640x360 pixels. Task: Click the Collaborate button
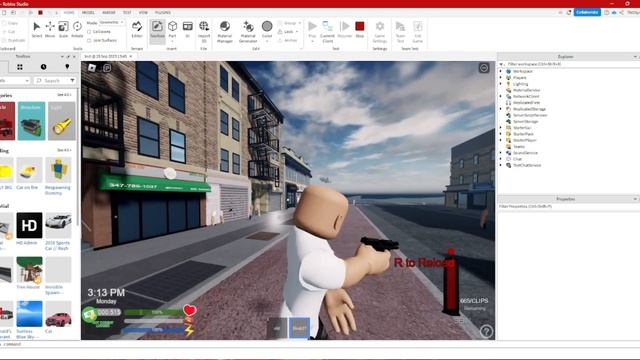(587, 12)
